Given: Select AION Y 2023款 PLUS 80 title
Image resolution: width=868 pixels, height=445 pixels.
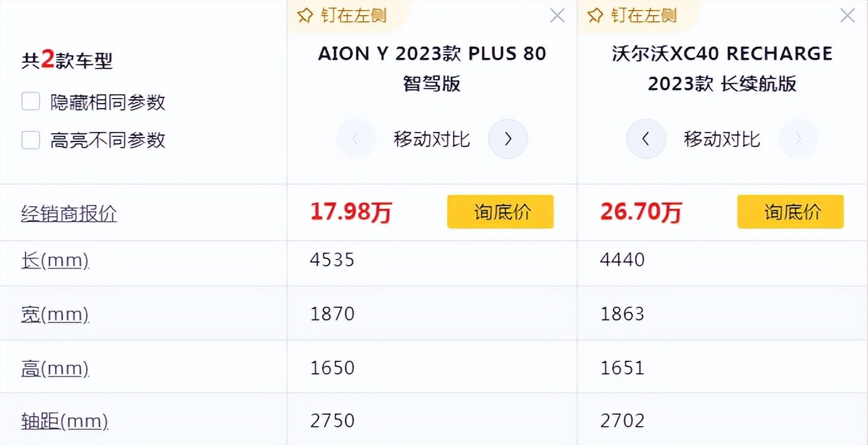Looking at the screenshot, I should click(432, 68).
